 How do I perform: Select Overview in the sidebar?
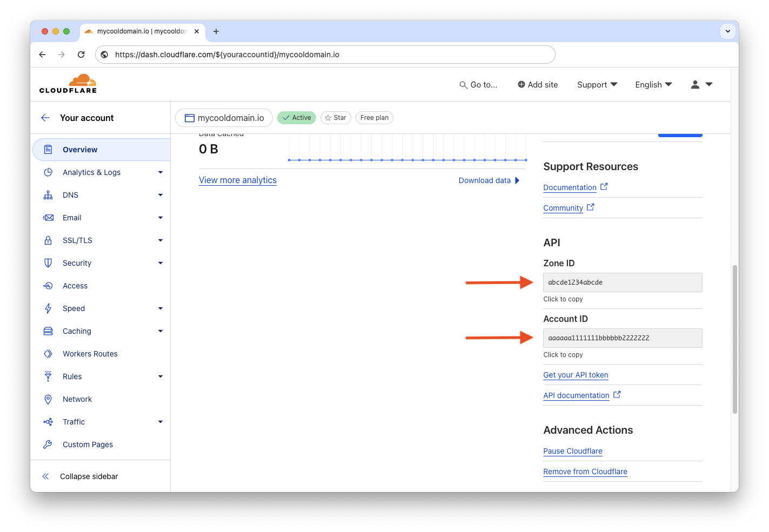click(x=102, y=150)
